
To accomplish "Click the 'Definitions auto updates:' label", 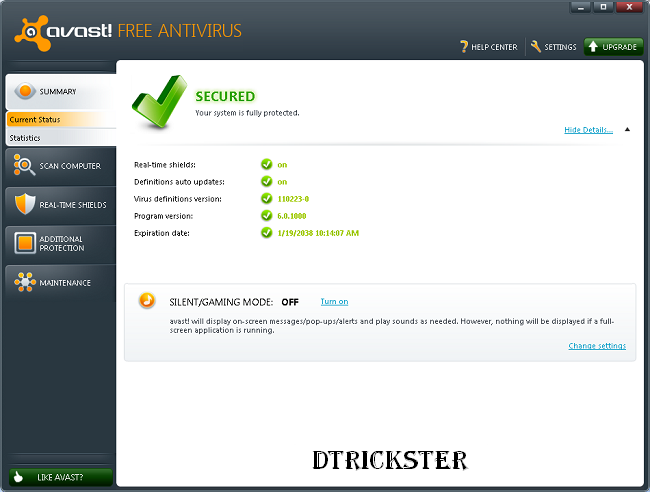I will point(179,182).
